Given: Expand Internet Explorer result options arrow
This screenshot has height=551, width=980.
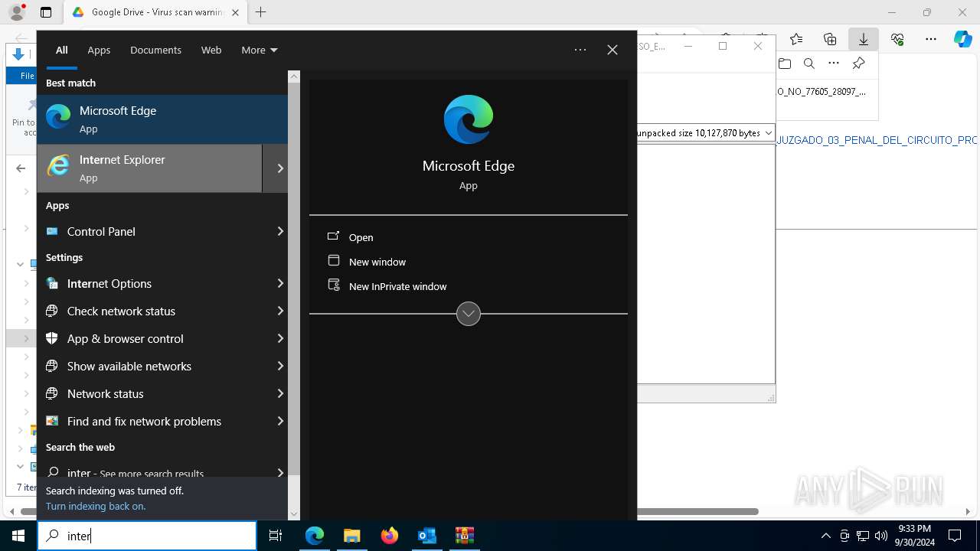Looking at the screenshot, I should tap(280, 168).
